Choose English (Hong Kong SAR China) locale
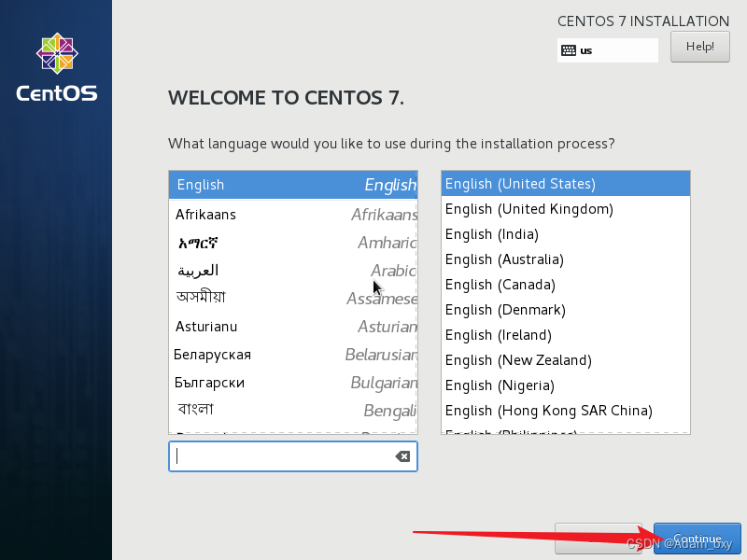This screenshot has height=560, width=747. pos(566,411)
